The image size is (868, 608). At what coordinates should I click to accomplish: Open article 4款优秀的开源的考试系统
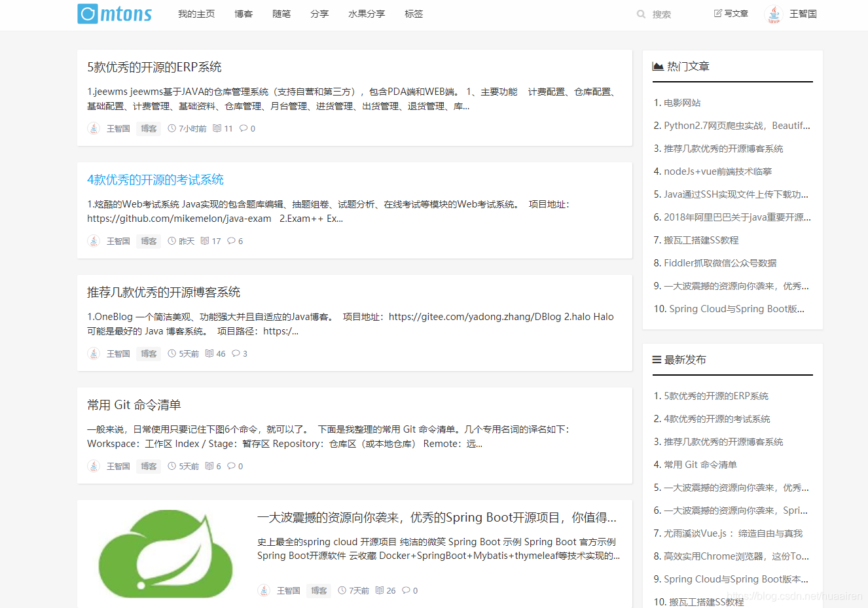point(155,179)
